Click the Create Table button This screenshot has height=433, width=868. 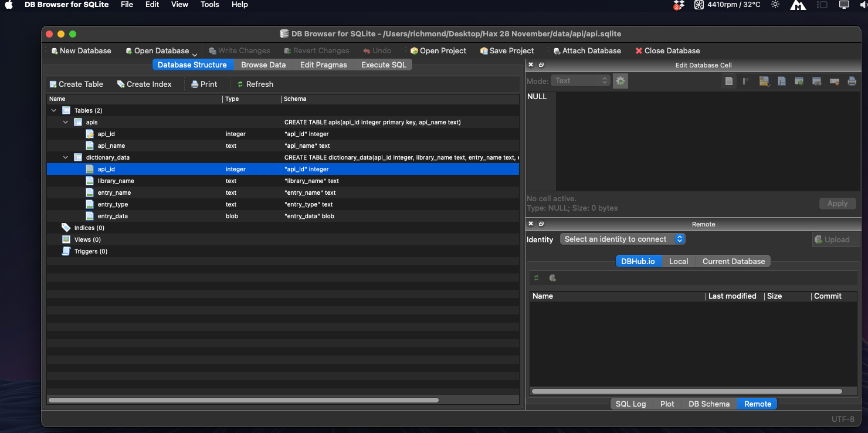[x=76, y=84]
